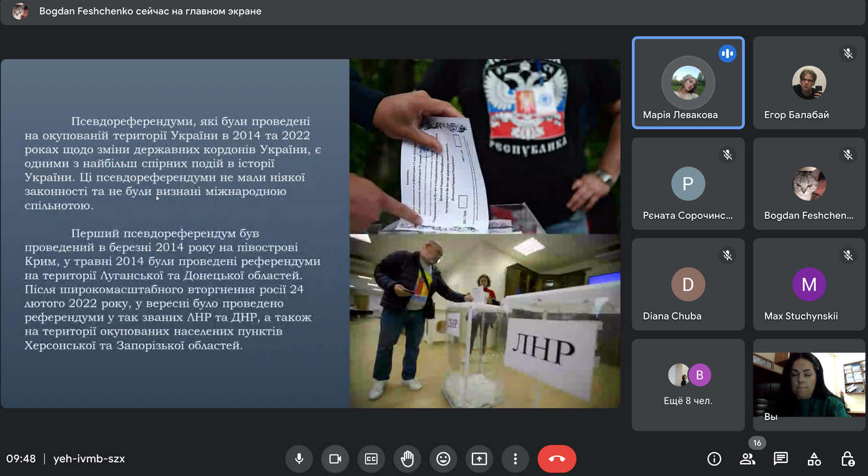Viewport: 868px width, 476px height.
Task: Toggle the camera button
Action: [335, 459]
